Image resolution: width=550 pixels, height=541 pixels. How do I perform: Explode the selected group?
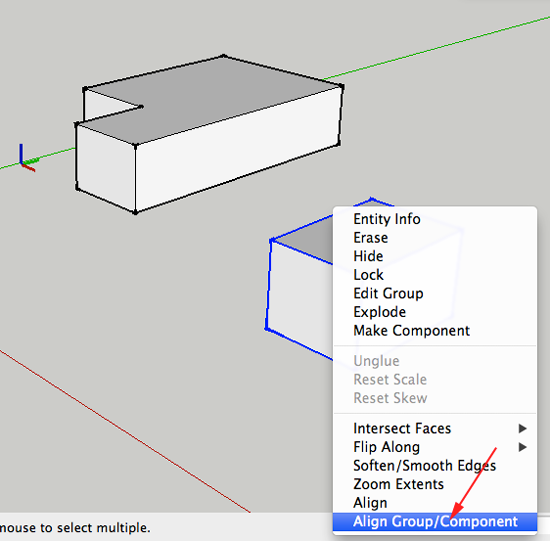tap(435, 312)
